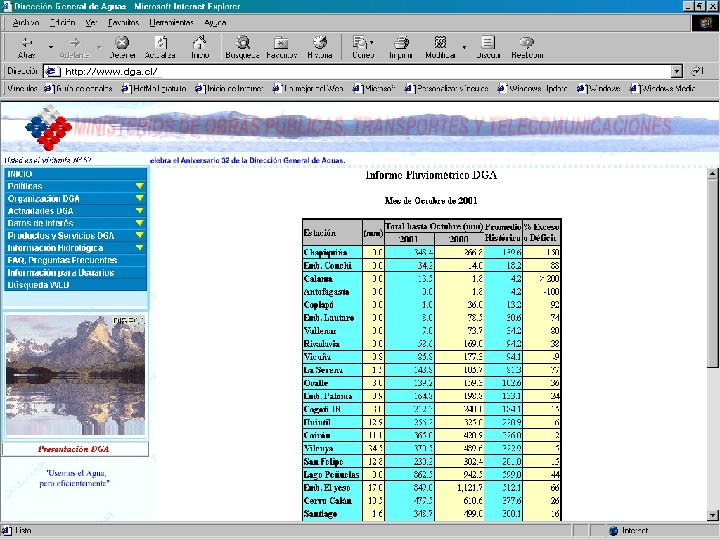Click the page scrollbar up arrow
The image size is (720, 540).
pos(713,174)
